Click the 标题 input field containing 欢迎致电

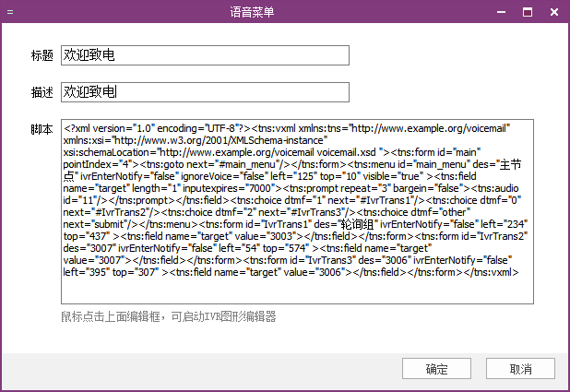coord(205,56)
